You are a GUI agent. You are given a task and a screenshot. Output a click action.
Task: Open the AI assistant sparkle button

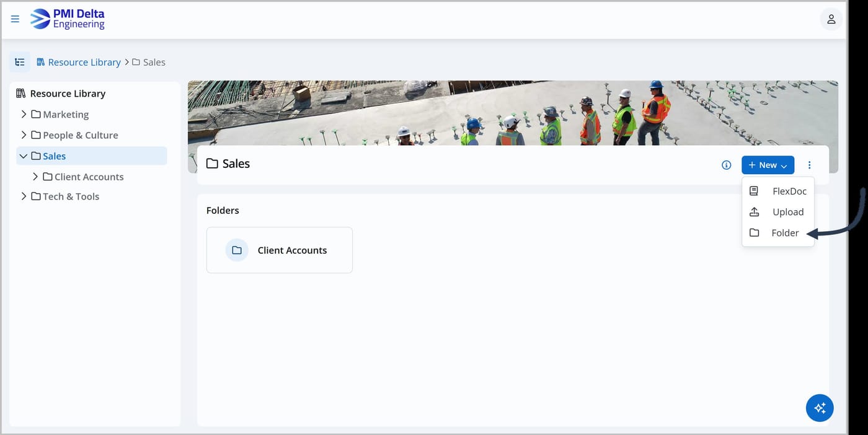820,408
